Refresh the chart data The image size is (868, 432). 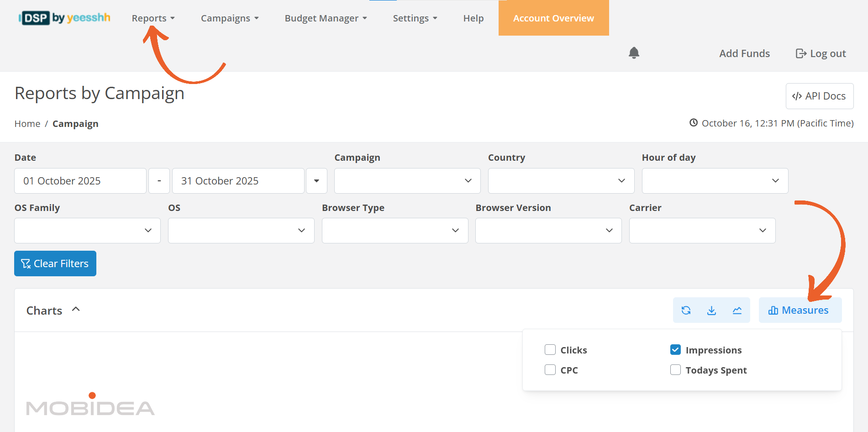click(x=686, y=311)
